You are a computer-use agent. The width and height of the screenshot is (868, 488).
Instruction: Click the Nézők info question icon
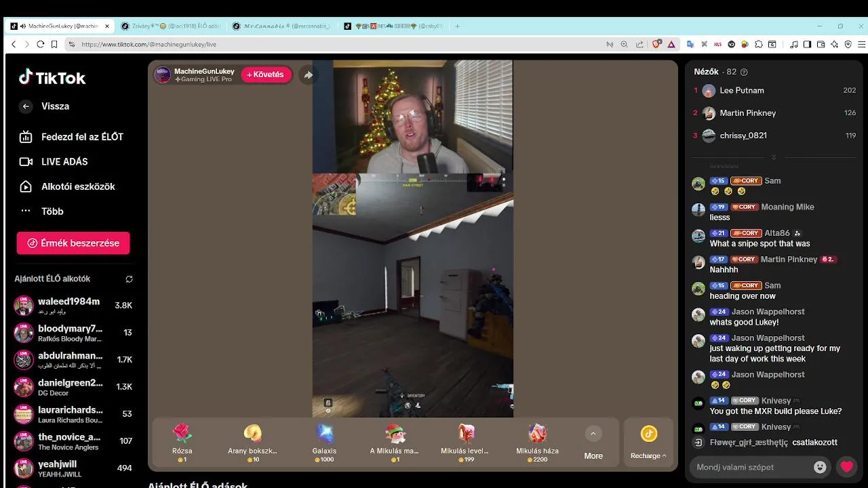[x=744, y=72]
